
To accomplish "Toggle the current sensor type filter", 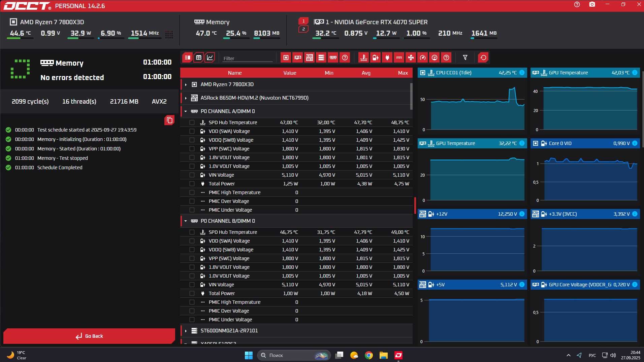I will coord(399,58).
